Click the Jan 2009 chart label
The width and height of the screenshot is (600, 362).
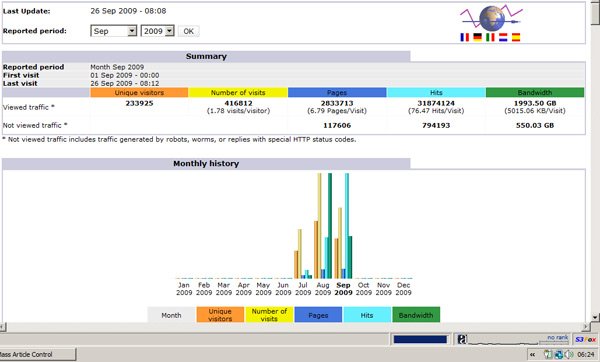[184, 289]
